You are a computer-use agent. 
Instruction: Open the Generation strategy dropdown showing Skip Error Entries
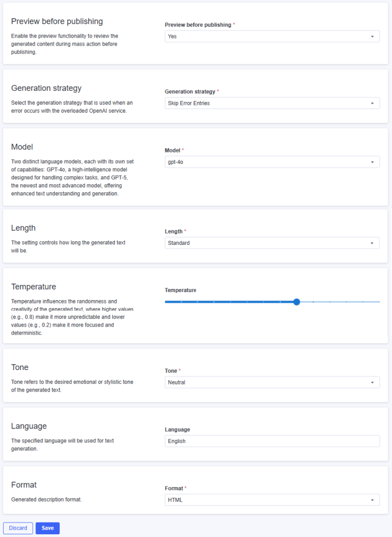coord(272,103)
